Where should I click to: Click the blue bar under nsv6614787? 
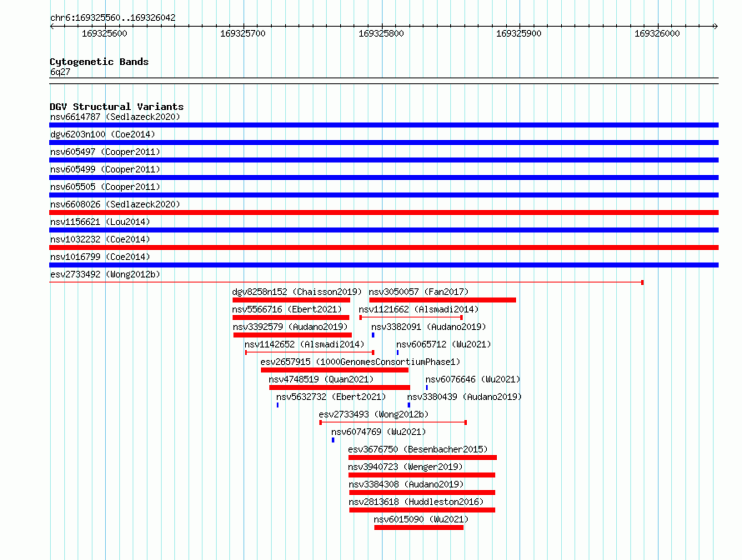click(384, 125)
